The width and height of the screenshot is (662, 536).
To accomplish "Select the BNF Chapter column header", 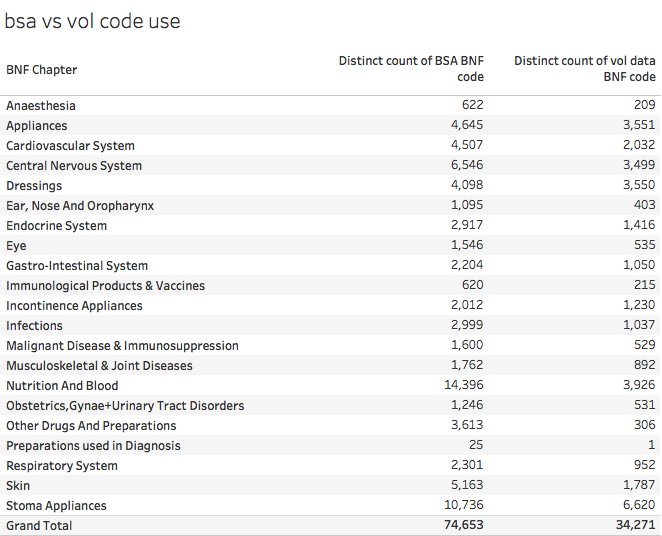I will click(x=42, y=70).
